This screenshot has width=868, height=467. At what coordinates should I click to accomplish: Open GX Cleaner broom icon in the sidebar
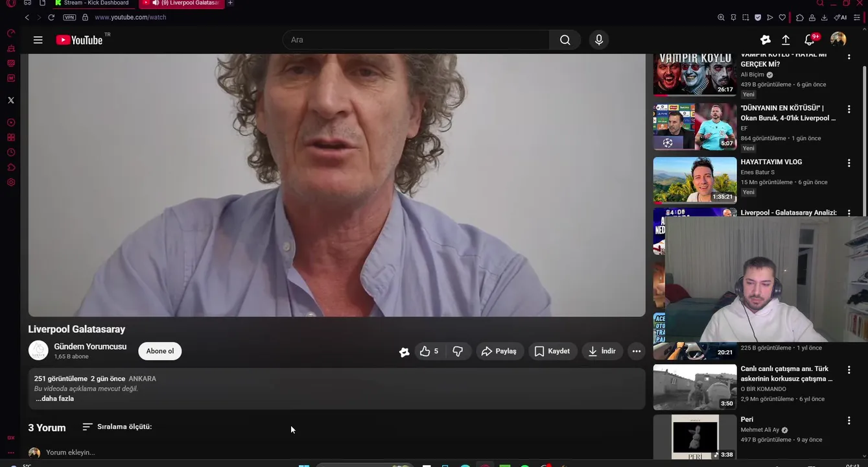coord(11,49)
